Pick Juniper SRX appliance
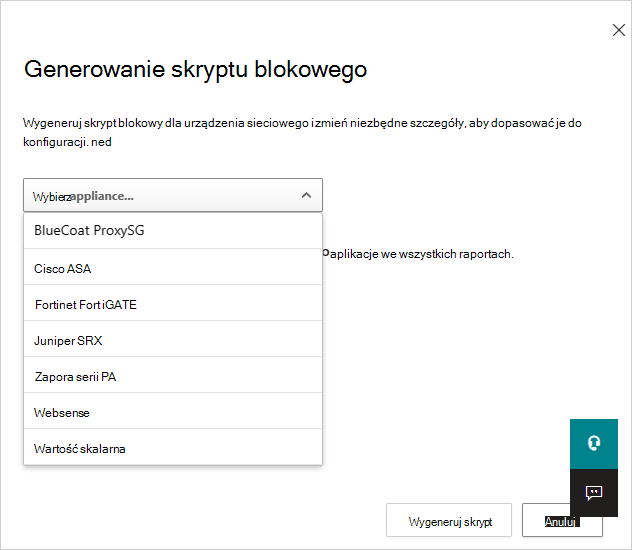This screenshot has height=550, width=632. click(173, 339)
